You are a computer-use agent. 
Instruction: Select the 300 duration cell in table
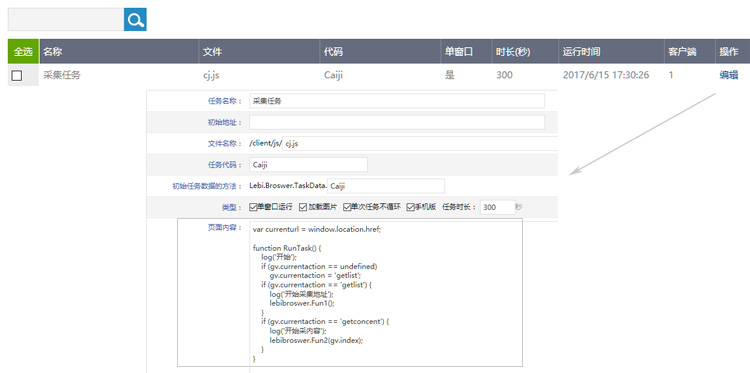504,75
